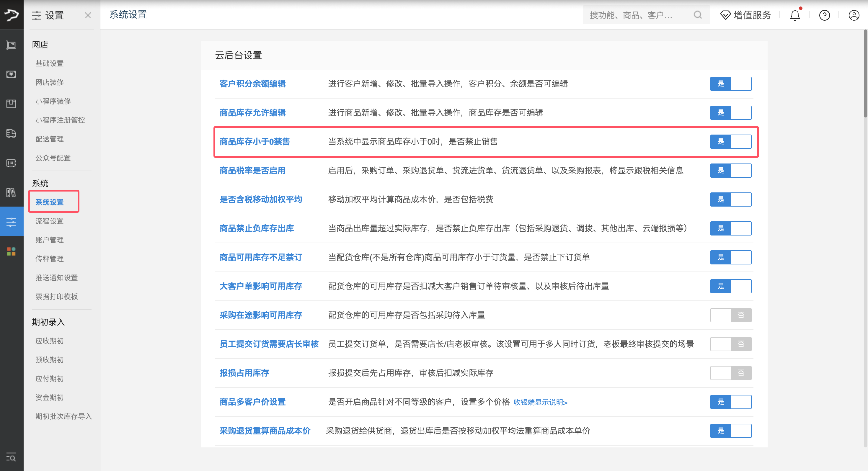This screenshot has width=868, height=471.
Task: Click 客户积分余额编辑 setting title
Action: [x=253, y=84]
